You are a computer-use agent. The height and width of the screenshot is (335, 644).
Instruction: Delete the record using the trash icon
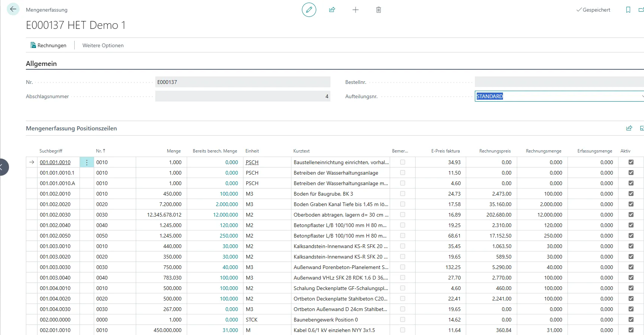pos(378,10)
